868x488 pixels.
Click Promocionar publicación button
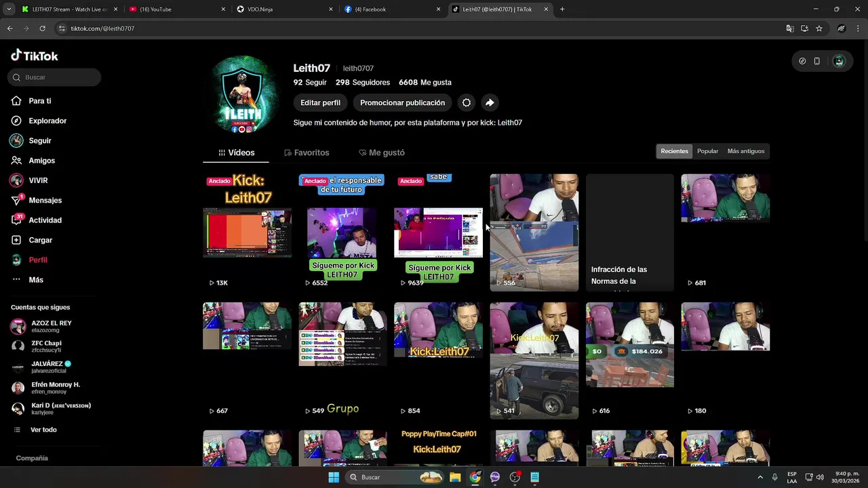402,103
